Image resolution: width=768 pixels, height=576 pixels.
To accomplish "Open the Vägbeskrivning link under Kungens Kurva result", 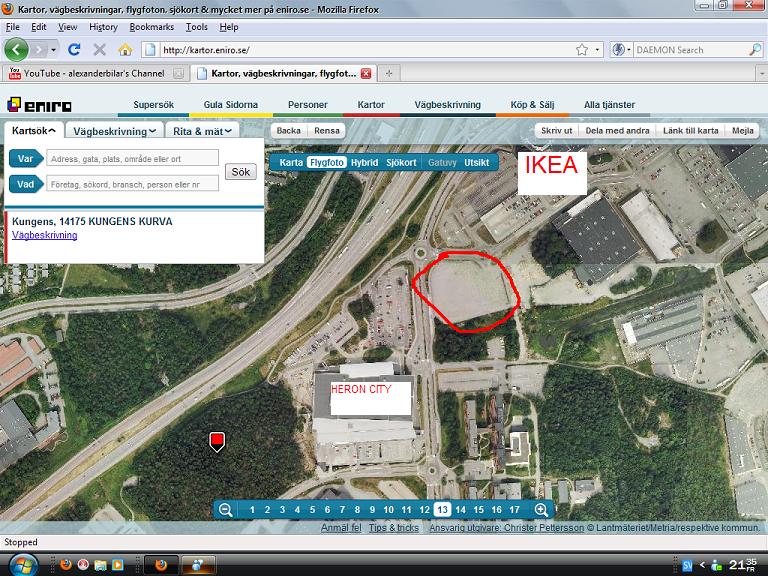I will [45, 235].
